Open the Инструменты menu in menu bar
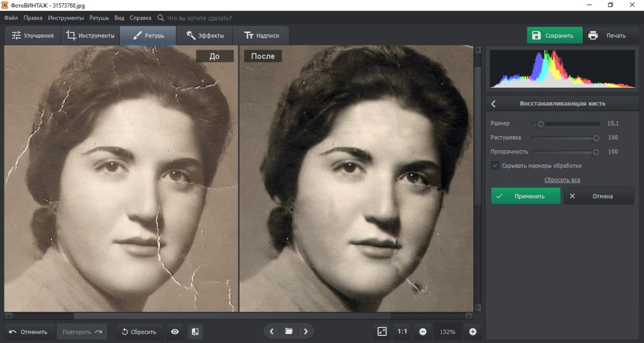Image resolution: width=644 pixels, height=343 pixels. coord(66,18)
